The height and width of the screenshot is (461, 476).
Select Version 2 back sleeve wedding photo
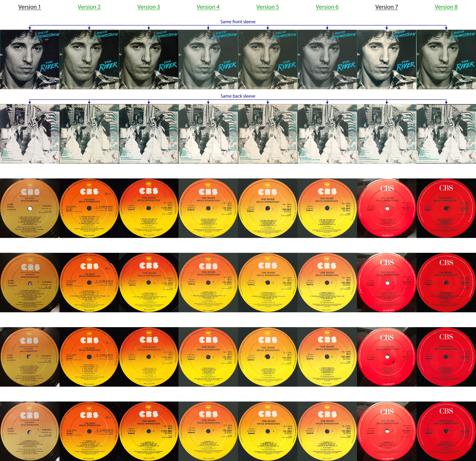[89, 134]
